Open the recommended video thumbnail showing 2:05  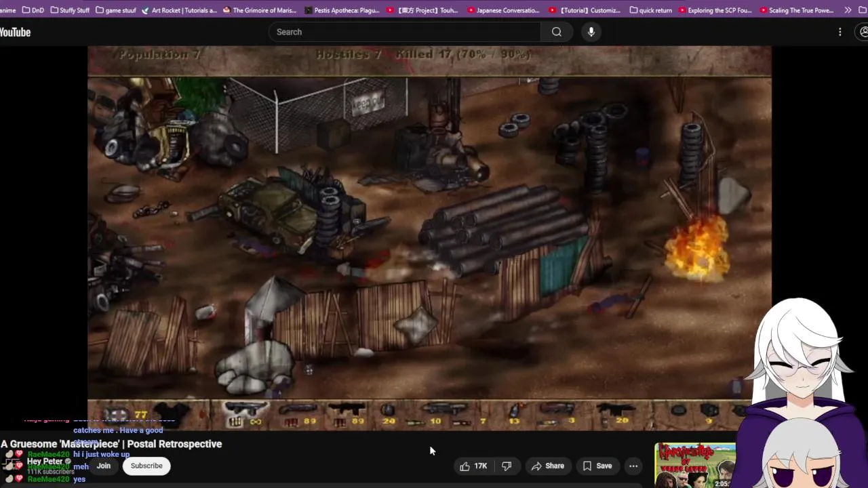[695, 466]
